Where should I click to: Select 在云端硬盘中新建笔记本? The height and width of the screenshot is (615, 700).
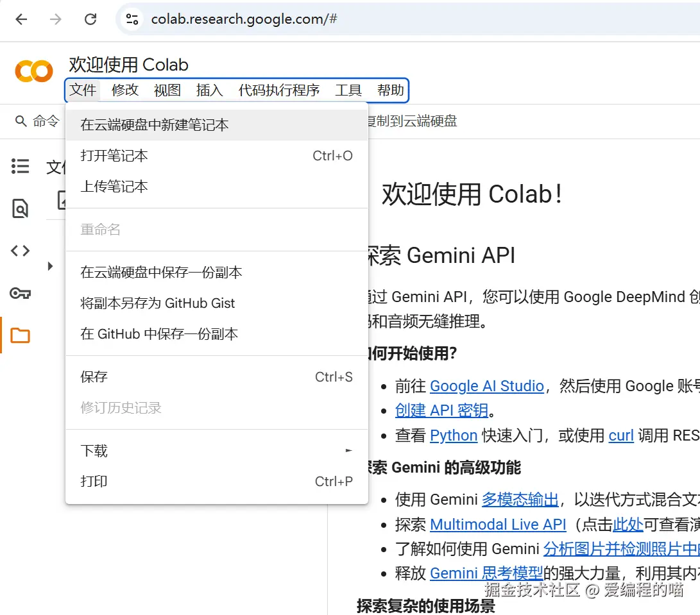coord(216,125)
